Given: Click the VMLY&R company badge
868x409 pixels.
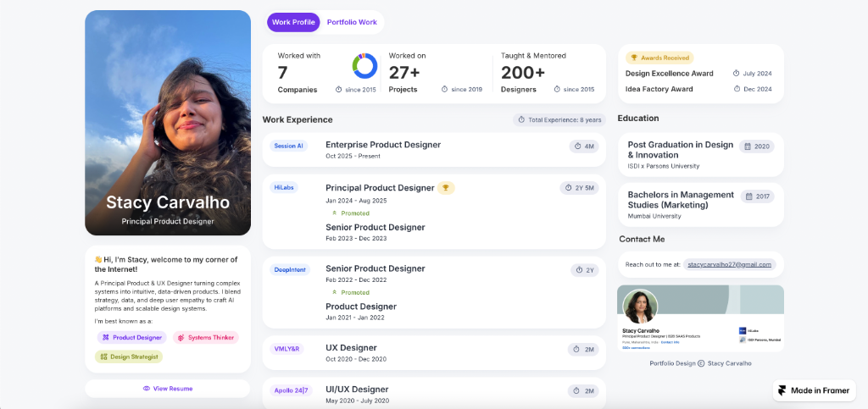Looking at the screenshot, I should point(287,349).
